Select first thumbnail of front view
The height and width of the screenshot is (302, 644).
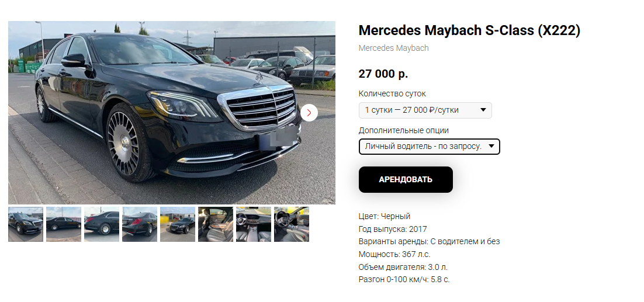pyautogui.click(x=26, y=224)
